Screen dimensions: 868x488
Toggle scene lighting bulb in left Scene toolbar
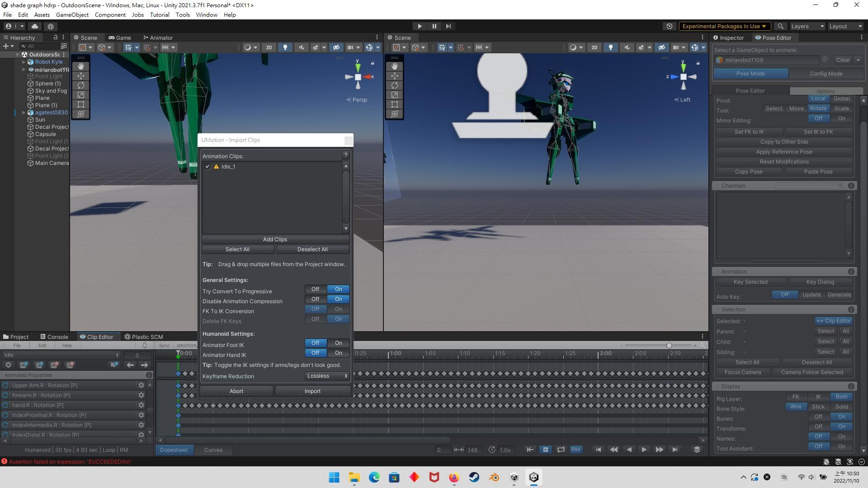coord(285,47)
